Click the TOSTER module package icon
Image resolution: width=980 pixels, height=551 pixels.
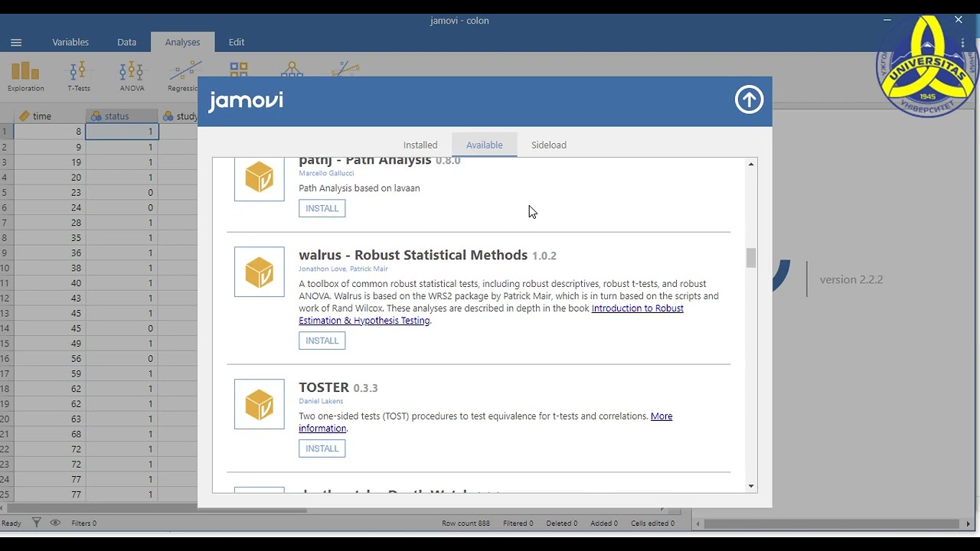[260, 404]
